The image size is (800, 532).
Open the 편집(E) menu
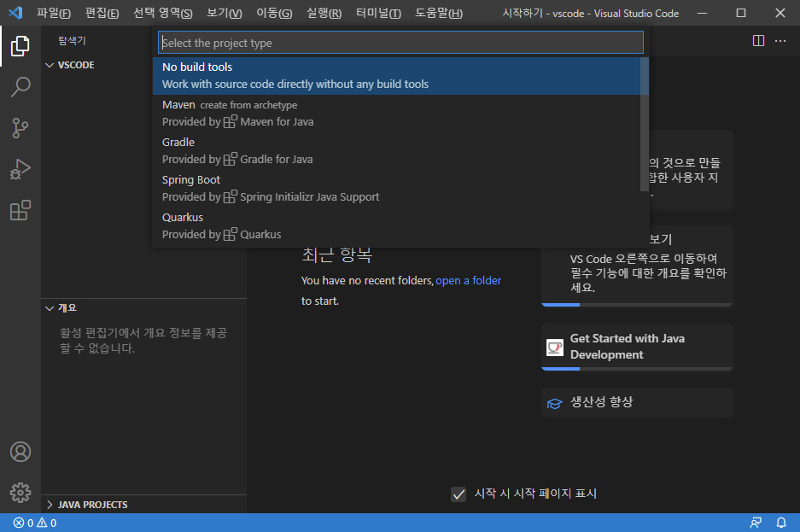(102, 13)
